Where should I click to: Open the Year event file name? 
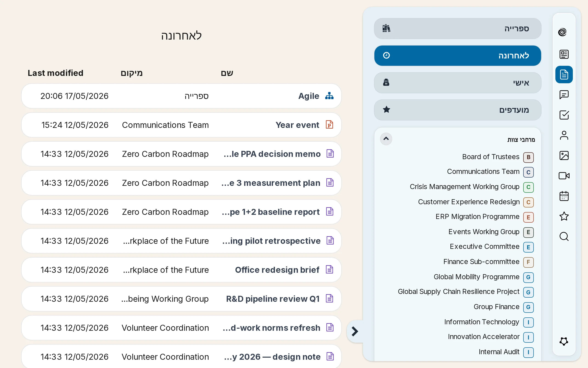[x=297, y=125]
